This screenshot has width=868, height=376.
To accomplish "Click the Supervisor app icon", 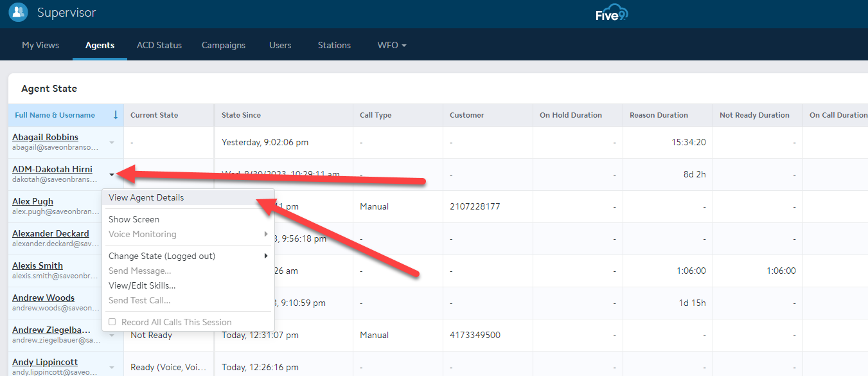I will pyautogui.click(x=18, y=12).
